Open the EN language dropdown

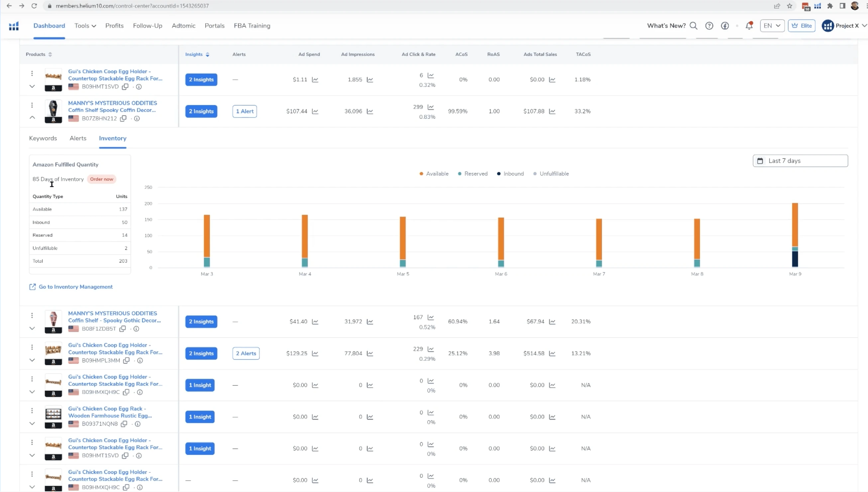point(772,26)
